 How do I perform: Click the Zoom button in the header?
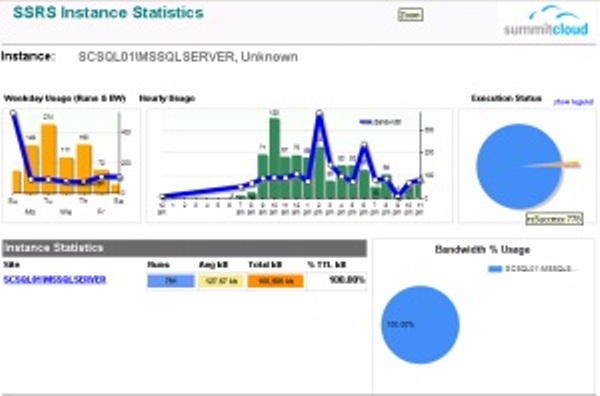coord(410,15)
